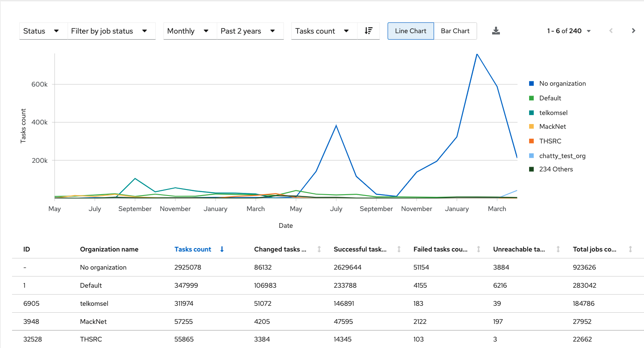This screenshot has height=348, width=644.
Task: Sort by Successful tasks column arrows
Action: [399, 249]
